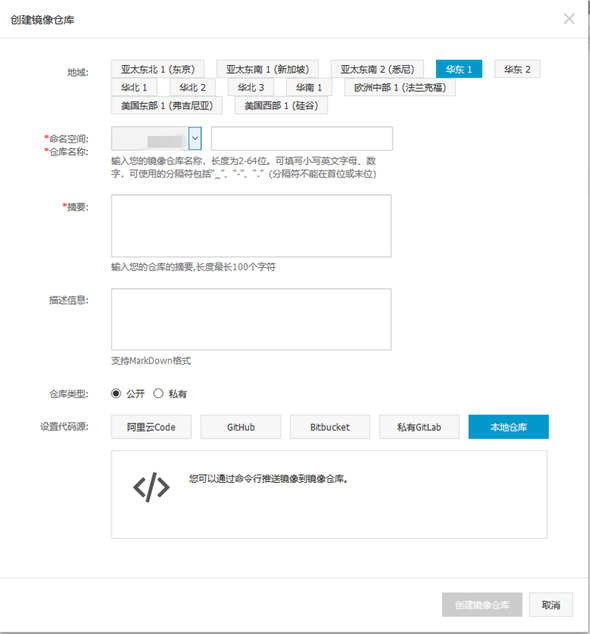Select region 华北 2
The image size is (590, 634).
192,87
